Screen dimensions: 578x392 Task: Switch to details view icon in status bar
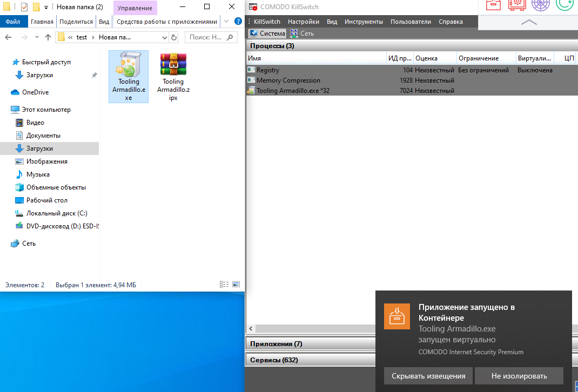(x=224, y=285)
